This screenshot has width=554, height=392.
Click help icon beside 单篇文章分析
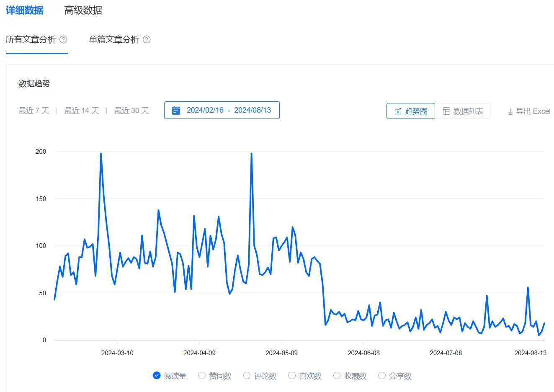[x=147, y=39]
